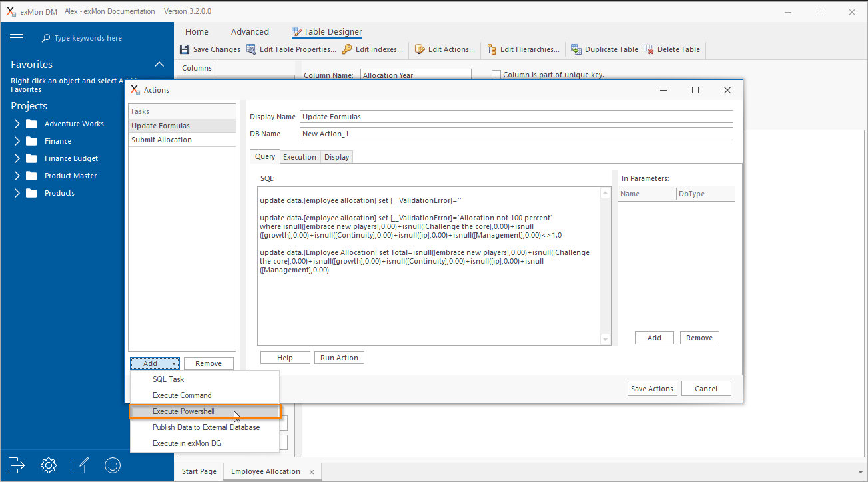This screenshot has width=868, height=482.
Task: Open the Execution tab in Actions
Action: coord(300,157)
